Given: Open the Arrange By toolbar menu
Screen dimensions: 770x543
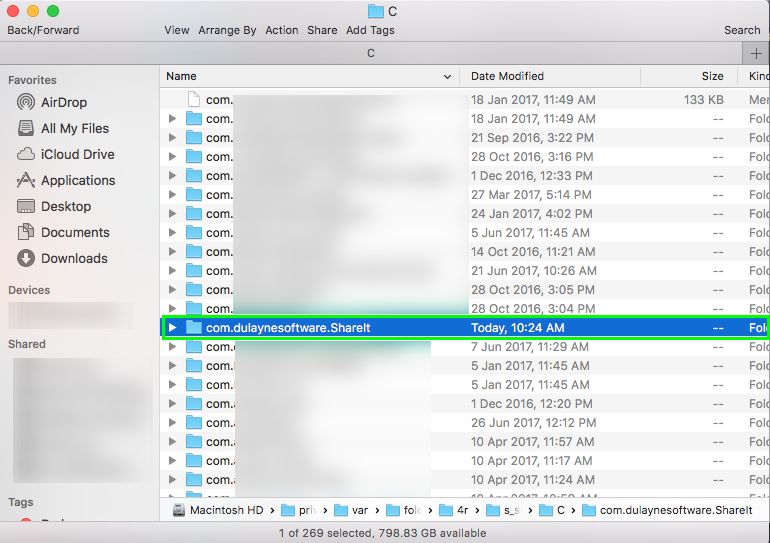Looking at the screenshot, I should [227, 30].
